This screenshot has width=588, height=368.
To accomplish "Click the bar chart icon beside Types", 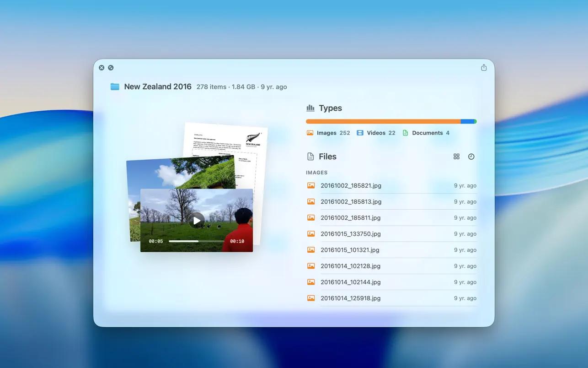I will [x=310, y=108].
